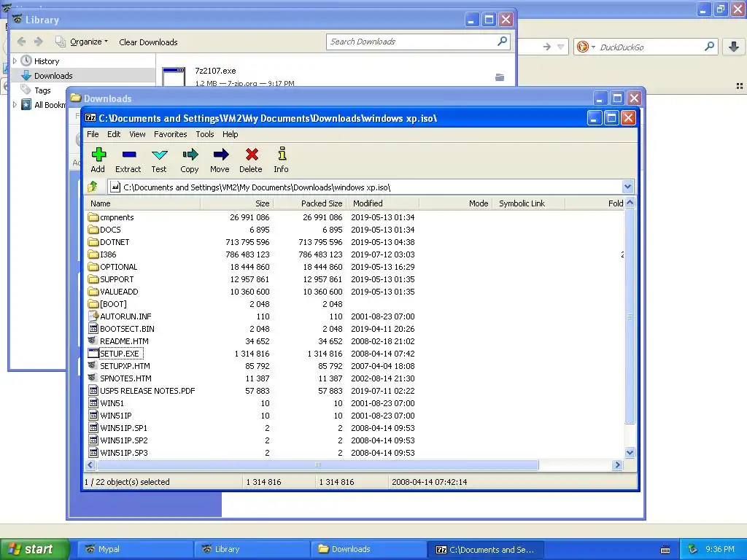The image size is (747, 560).
Task: Click the Extract toolbar icon
Action: (128, 155)
